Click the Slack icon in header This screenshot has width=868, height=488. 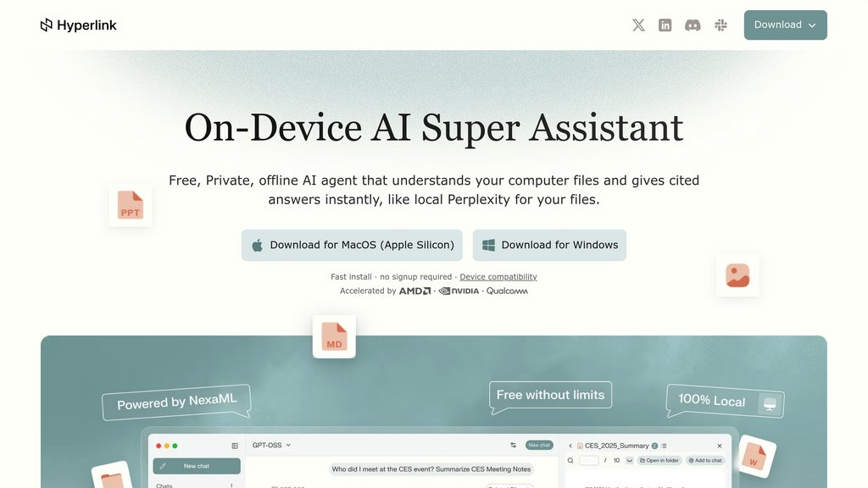point(721,25)
